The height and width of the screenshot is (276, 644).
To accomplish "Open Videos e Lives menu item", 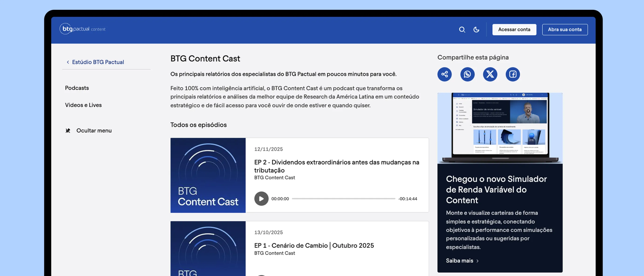I will coord(83,105).
